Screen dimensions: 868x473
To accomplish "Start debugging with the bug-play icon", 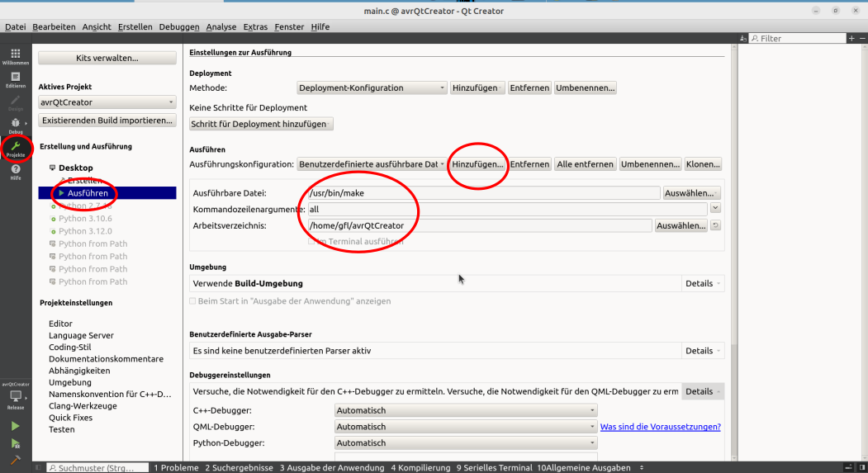I will 16,443.
